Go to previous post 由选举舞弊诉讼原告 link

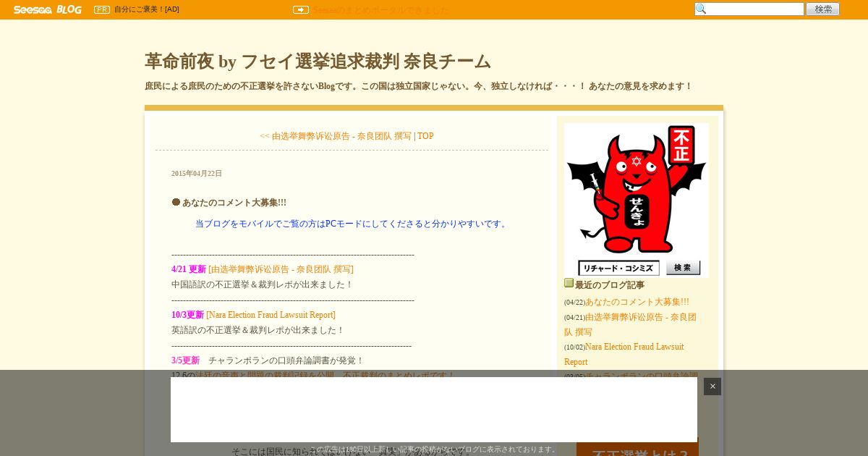click(336, 136)
